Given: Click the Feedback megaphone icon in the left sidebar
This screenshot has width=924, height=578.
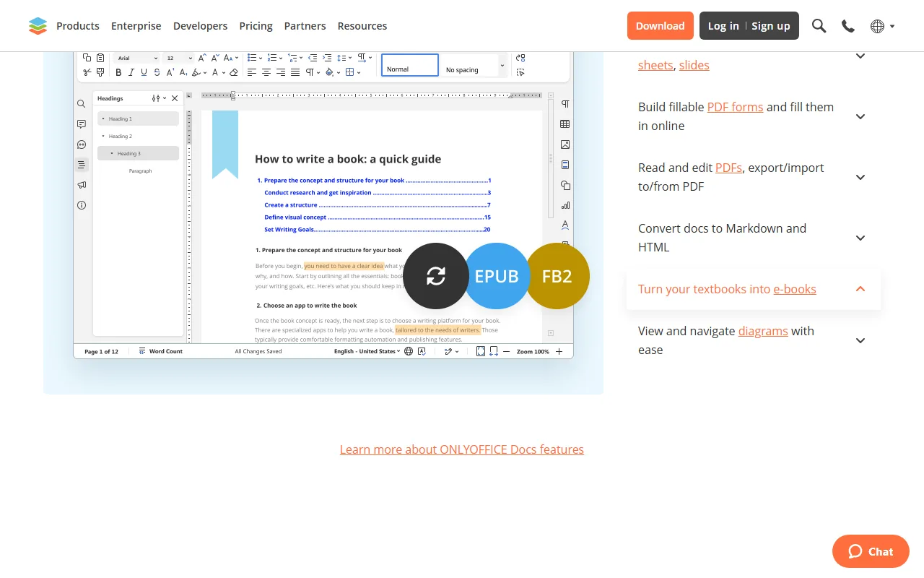Looking at the screenshot, I should click(82, 185).
